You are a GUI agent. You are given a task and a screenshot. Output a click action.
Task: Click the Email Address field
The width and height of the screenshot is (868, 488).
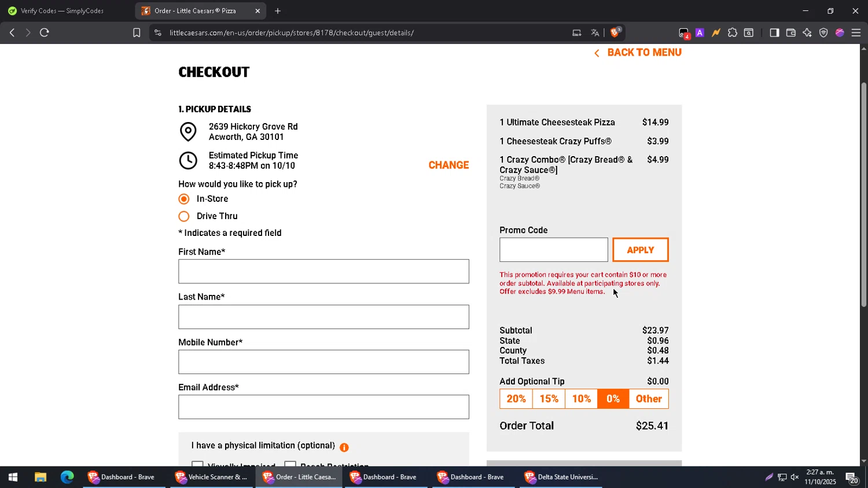(323, 407)
